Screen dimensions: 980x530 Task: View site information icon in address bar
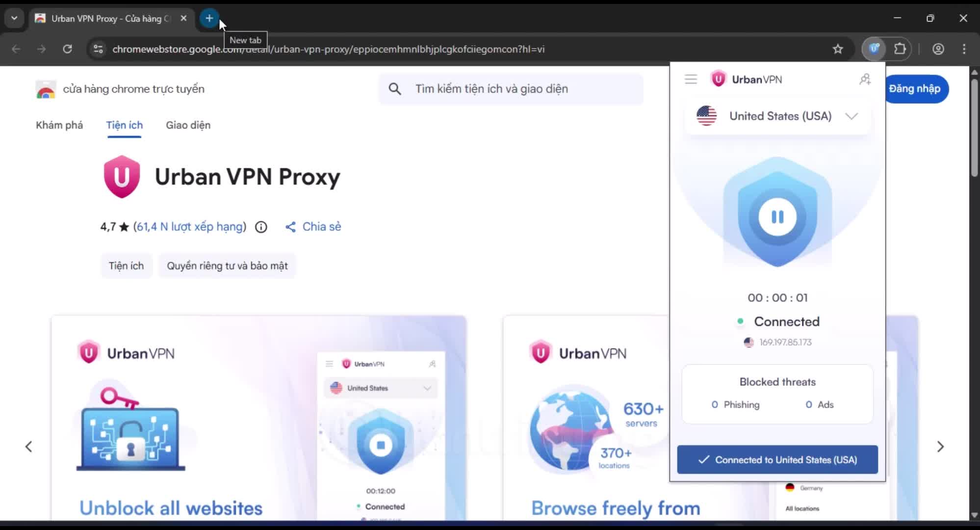click(x=98, y=49)
